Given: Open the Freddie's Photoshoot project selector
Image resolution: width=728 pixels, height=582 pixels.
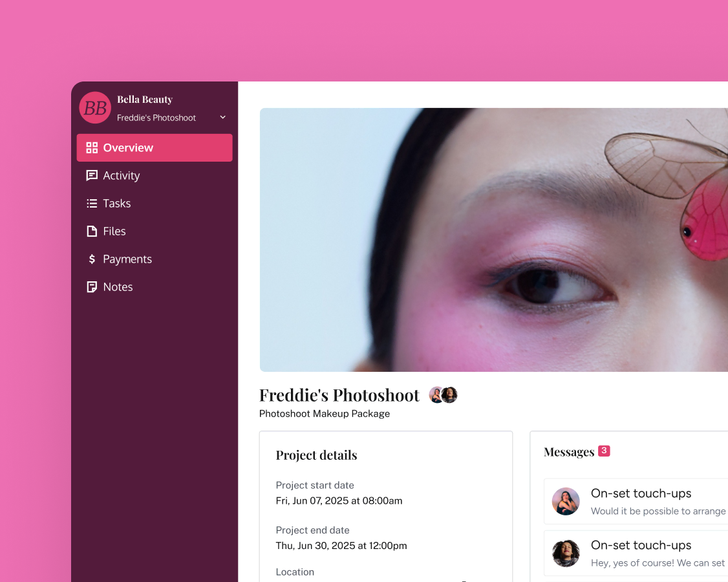Looking at the screenshot, I should (171, 118).
